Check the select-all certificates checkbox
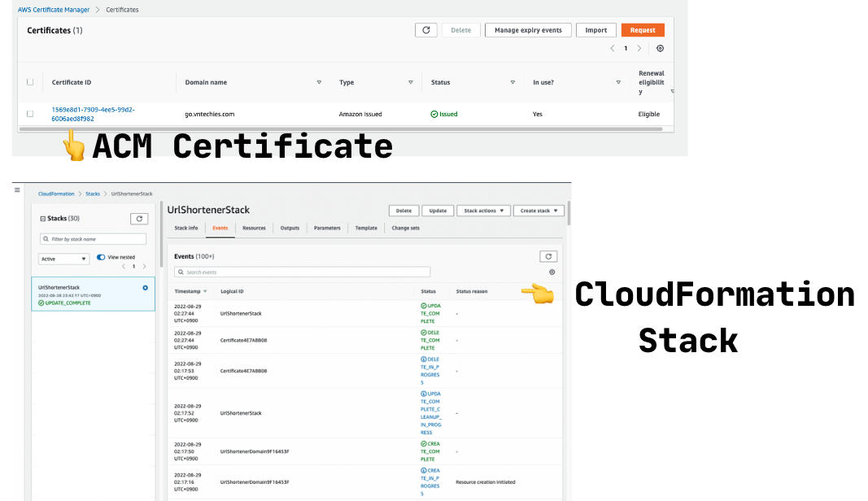 30,82
